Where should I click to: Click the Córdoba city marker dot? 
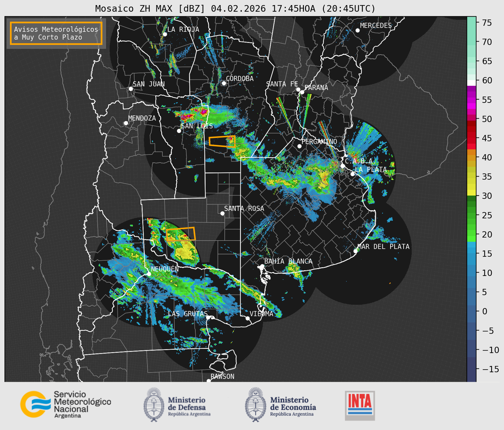point(224,83)
